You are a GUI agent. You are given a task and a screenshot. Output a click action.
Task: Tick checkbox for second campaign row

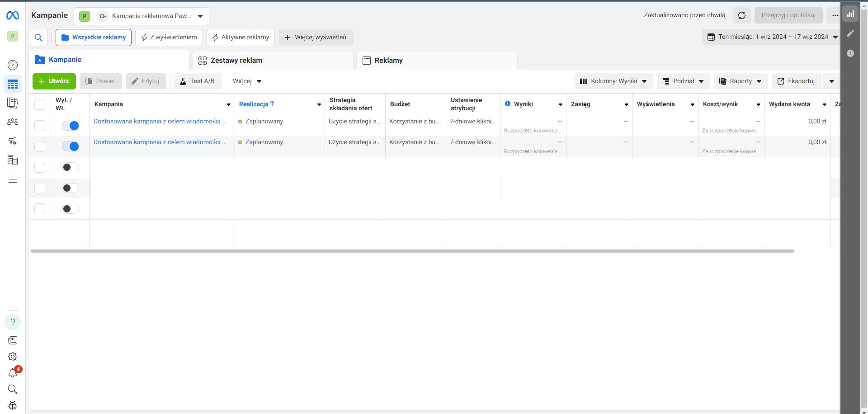point(40,146)
